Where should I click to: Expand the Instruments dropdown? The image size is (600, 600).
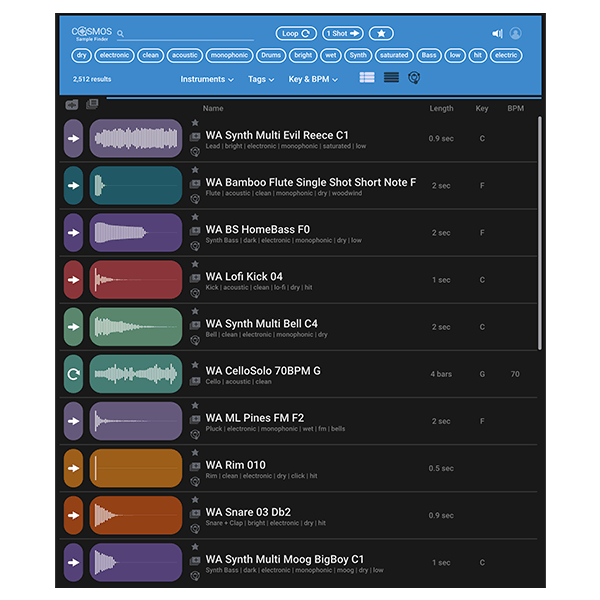coord(207,79)
